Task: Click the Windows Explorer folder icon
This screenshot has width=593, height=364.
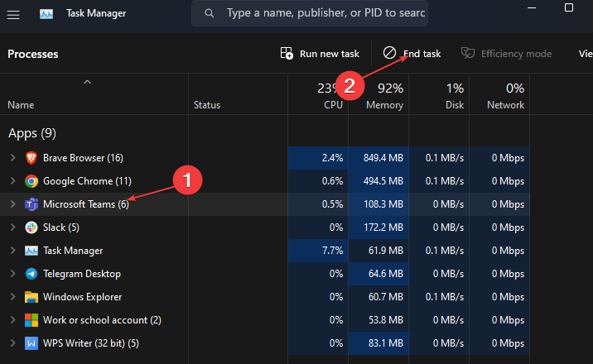Action: tap(31, 296)
